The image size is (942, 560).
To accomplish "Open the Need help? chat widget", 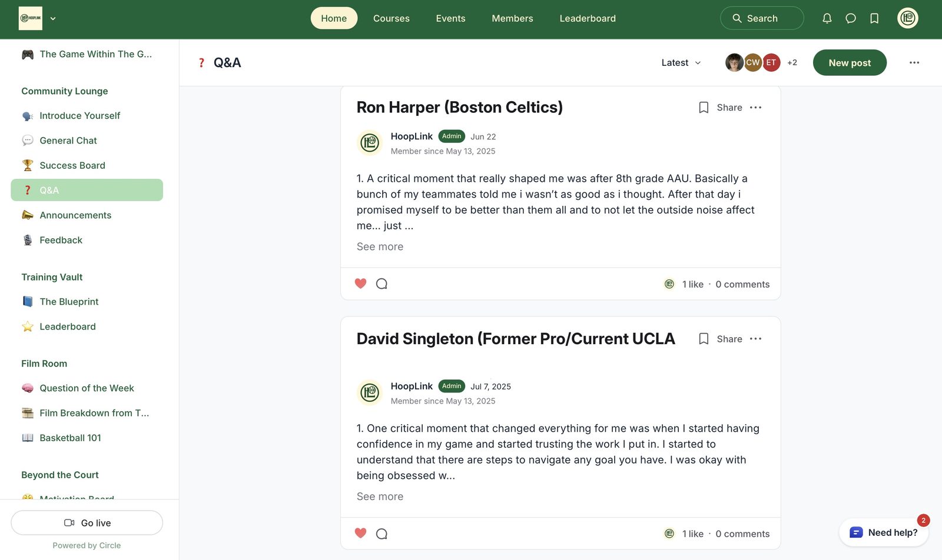I will point(884,532).
